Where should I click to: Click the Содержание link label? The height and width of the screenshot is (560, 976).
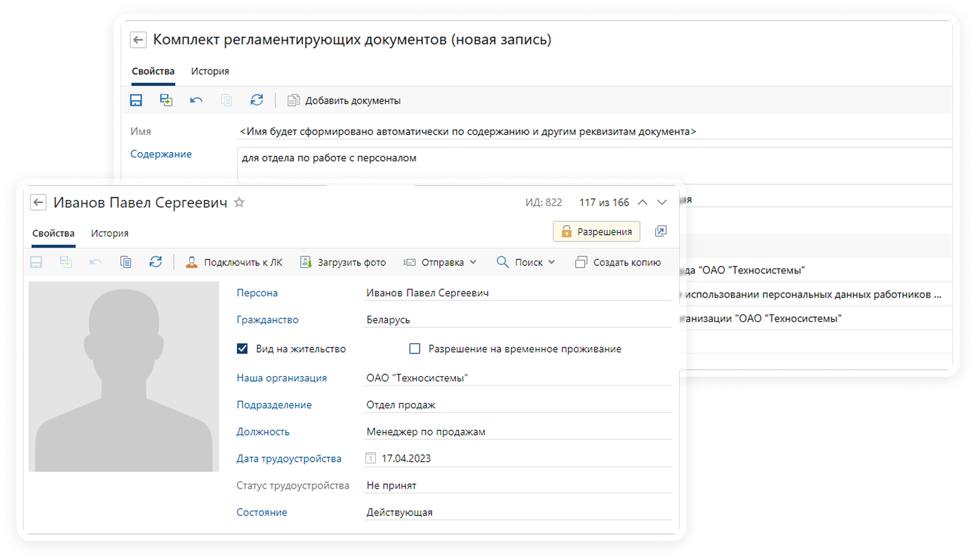[x=161, y=154]
